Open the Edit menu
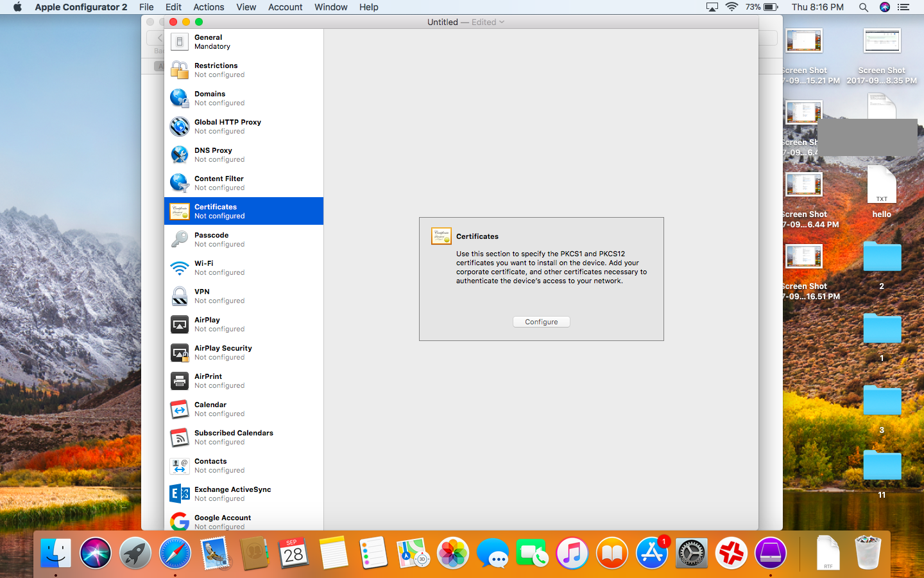924x578 pixels. (173, 7)
